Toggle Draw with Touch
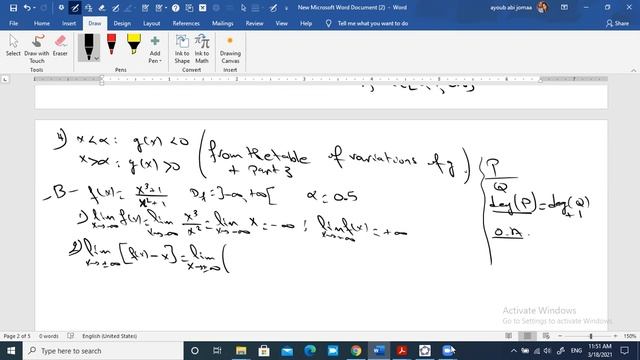The width and height of the screenshot is (640, 360). [37, 49]
